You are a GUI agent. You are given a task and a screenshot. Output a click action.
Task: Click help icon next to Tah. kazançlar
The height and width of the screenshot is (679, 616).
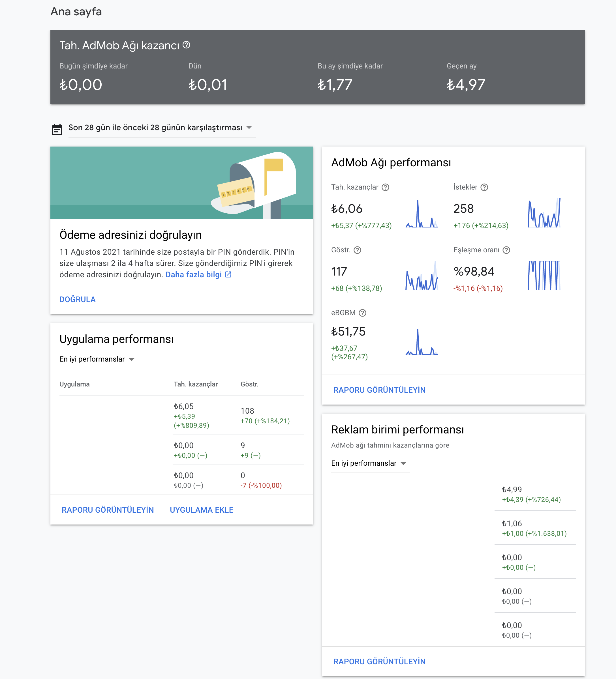click(385, 187)
